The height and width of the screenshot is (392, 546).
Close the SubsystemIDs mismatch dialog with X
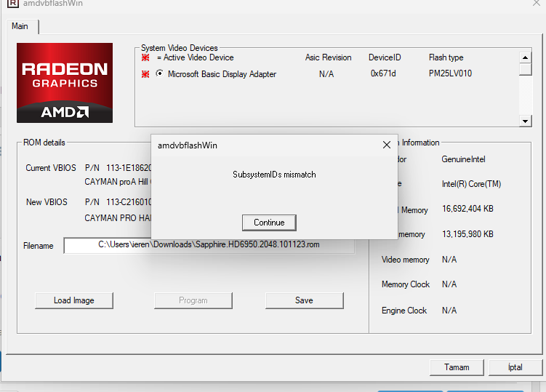(x=387, y=145)
